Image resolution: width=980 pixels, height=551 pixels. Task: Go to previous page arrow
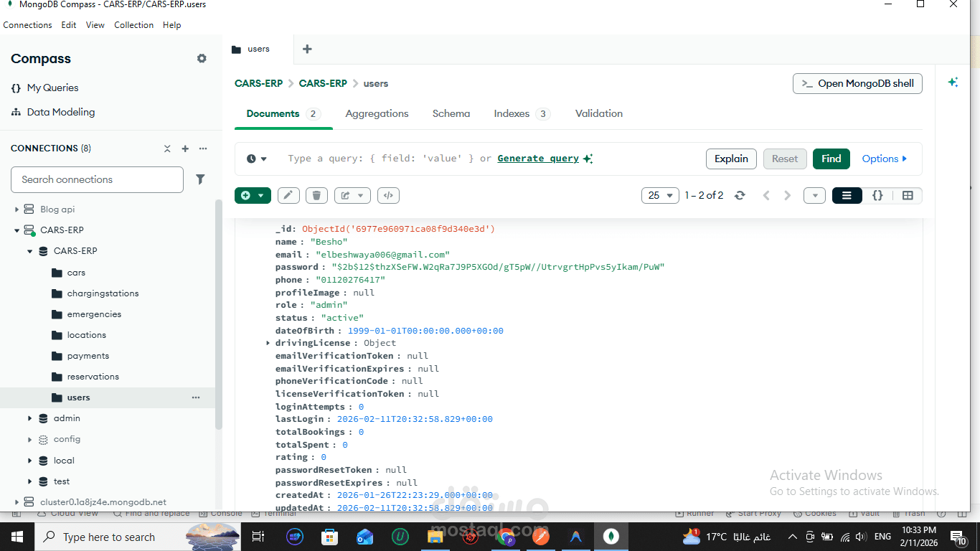(x=765, y=195)
